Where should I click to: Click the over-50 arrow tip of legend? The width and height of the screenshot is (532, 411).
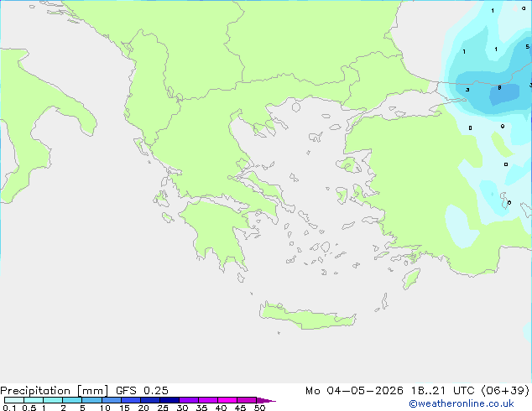click(266, 400)
